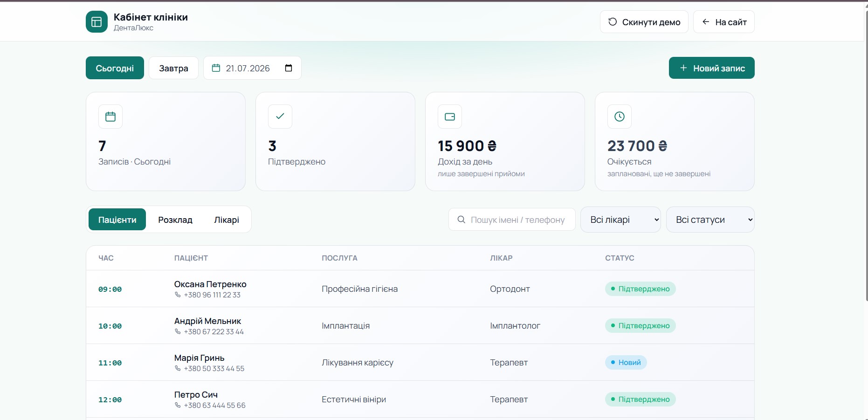This screenshot has height=420, width=868.
Task: Click the search magnifier icon
Action: [x=461, y=220]
